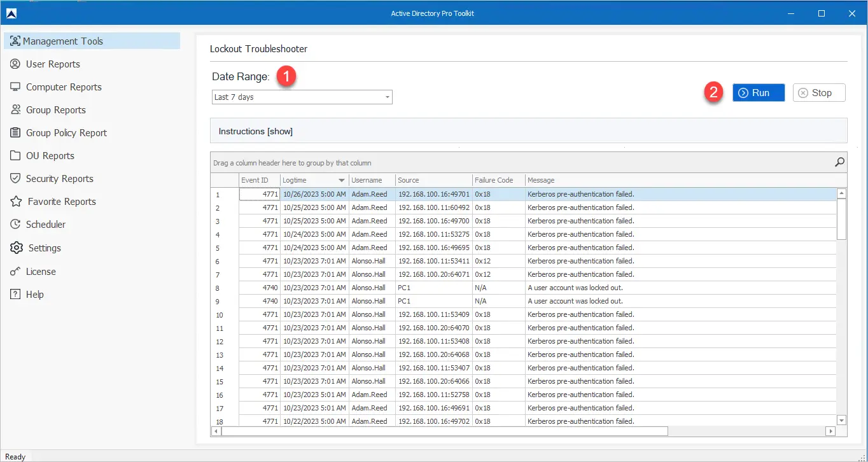Viewport: 868px width, 462px height.
Task: Click the Computer Reports monitor icon
Action: point(15,87)
